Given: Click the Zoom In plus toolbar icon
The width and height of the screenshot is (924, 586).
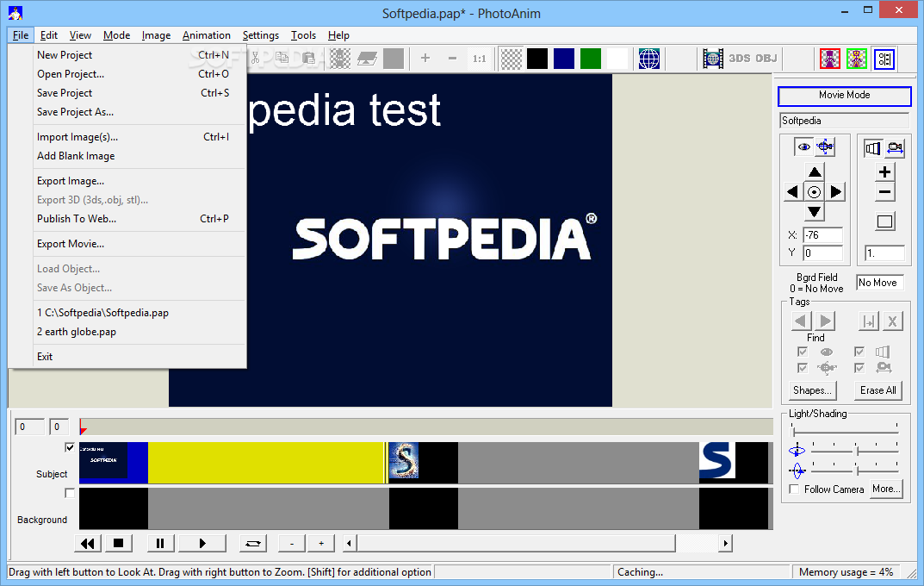Looking at the screenshot, I should [x=425, y=58].
